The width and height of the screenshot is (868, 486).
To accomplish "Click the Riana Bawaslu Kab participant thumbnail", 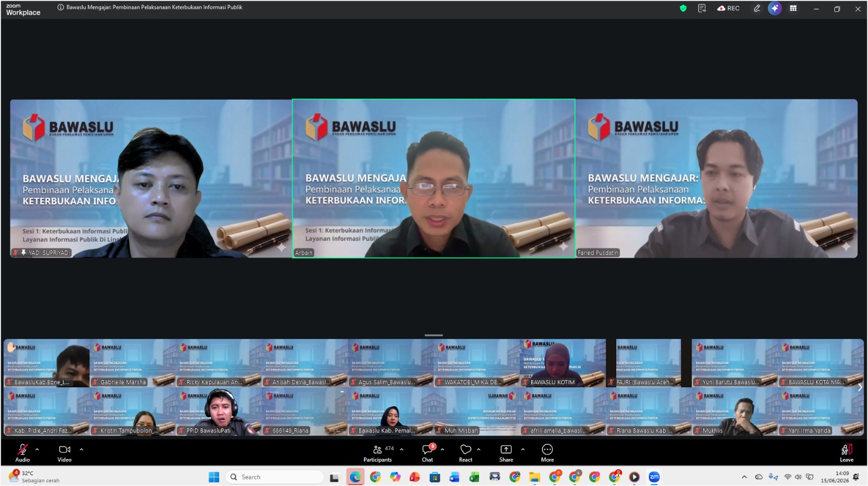I will pyautogui.click(x=649, y=412).
